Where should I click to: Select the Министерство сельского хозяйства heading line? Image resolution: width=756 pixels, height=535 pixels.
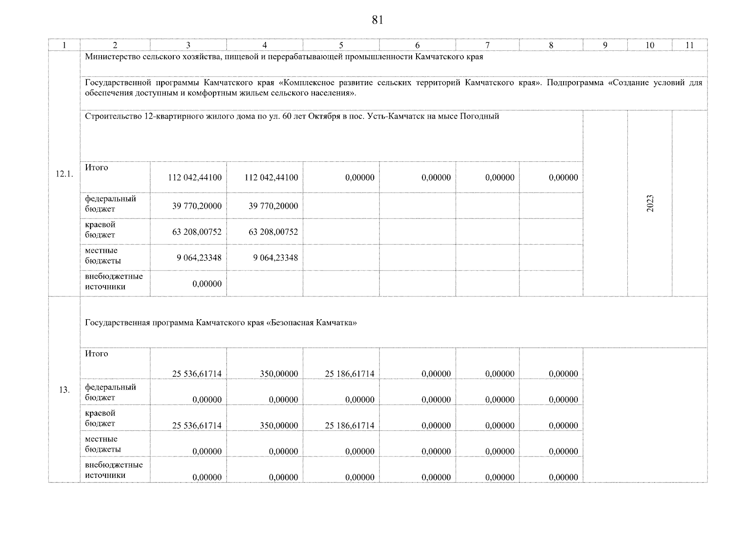pyautogui.click(x=284, y=57)
